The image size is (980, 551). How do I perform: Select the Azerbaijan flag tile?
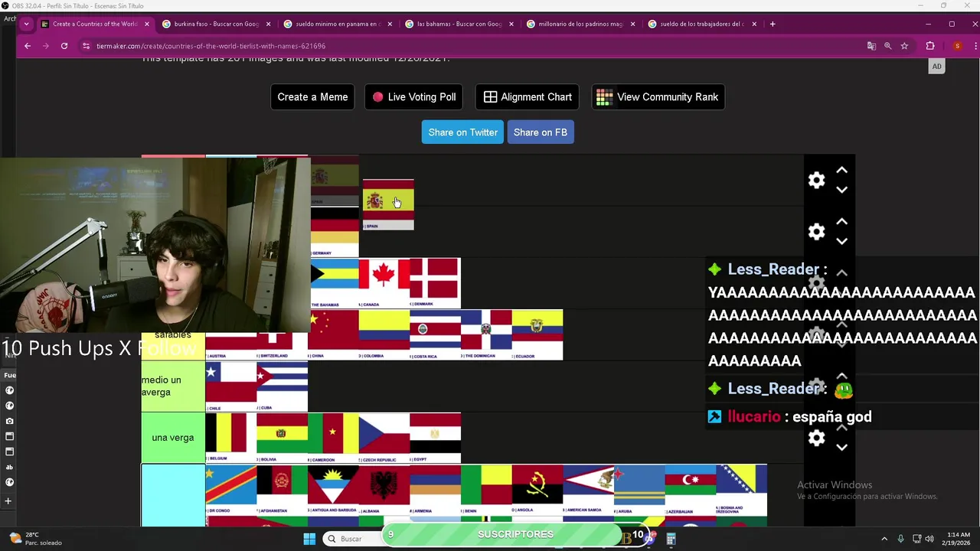click(x=691, y=490)
